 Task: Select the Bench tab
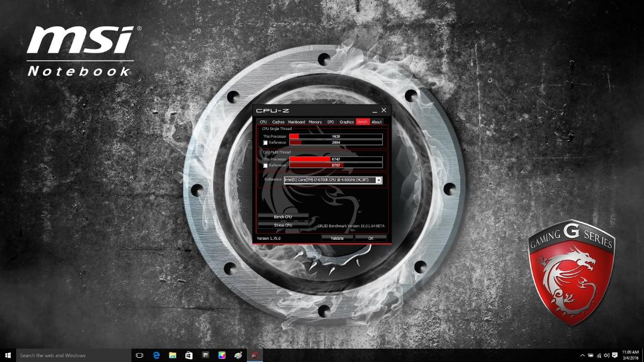pos(363,122)
